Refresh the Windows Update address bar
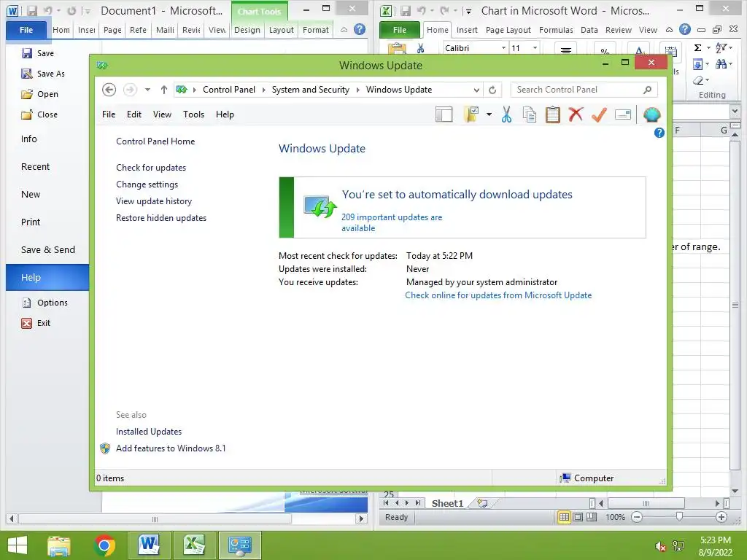The height and width of the screenshot is (560, 747). (x=492, y=90)
